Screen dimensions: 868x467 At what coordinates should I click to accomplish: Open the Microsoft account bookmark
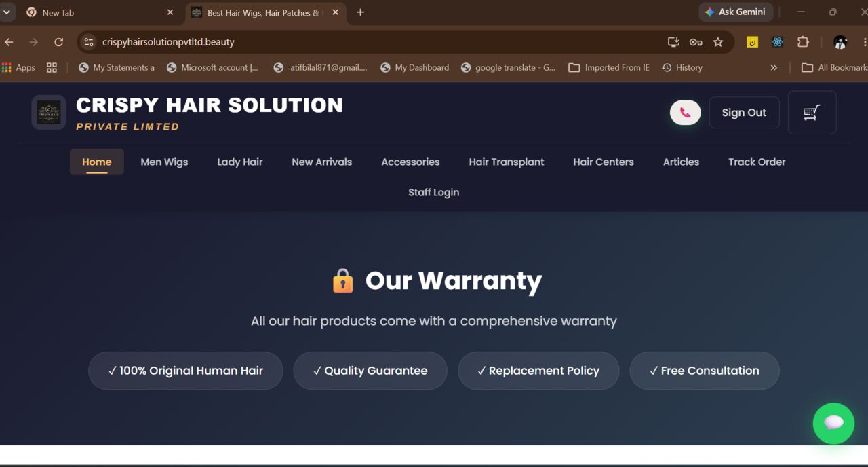(x=212, y=67)
